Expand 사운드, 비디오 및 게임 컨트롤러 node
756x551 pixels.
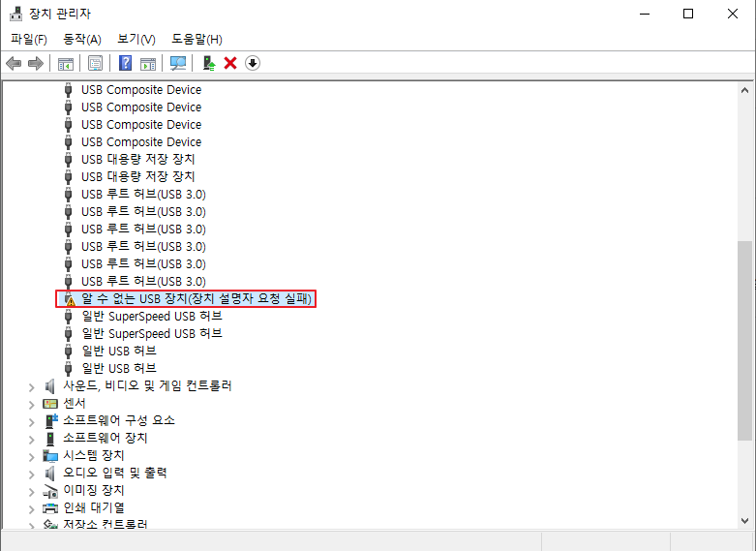point(32,387)
